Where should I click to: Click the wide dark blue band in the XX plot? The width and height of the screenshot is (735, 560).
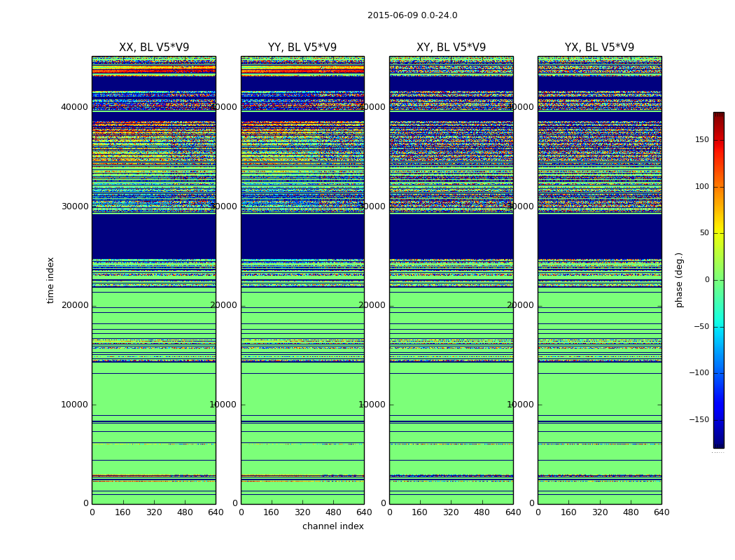[154, 236]
